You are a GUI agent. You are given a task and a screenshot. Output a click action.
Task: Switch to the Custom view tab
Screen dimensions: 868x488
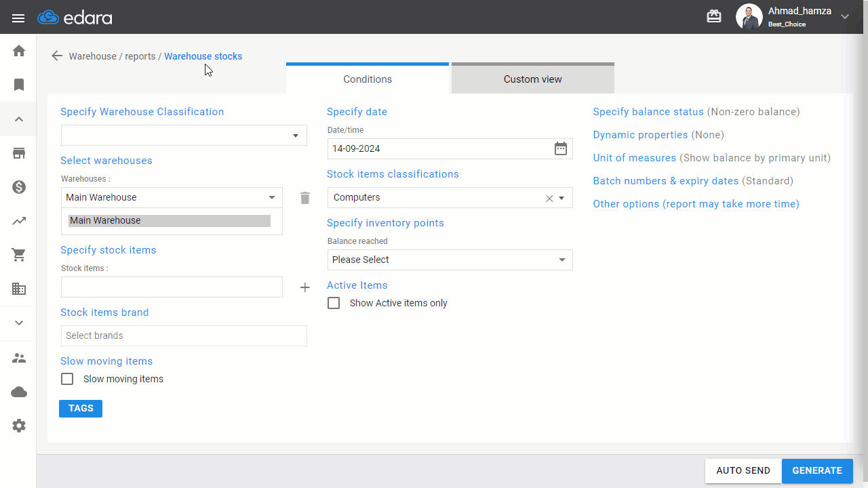[533, 79]
